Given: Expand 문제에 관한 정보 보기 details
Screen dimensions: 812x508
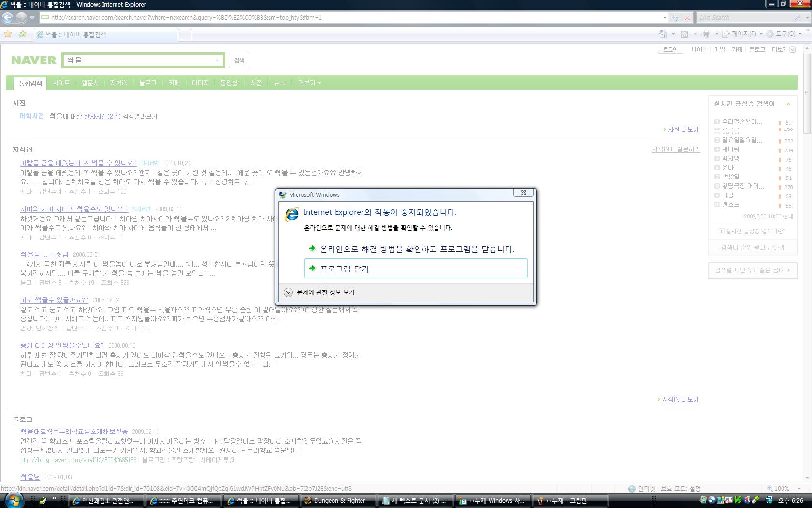Looking at the screenshot, I should pos(320,292).
